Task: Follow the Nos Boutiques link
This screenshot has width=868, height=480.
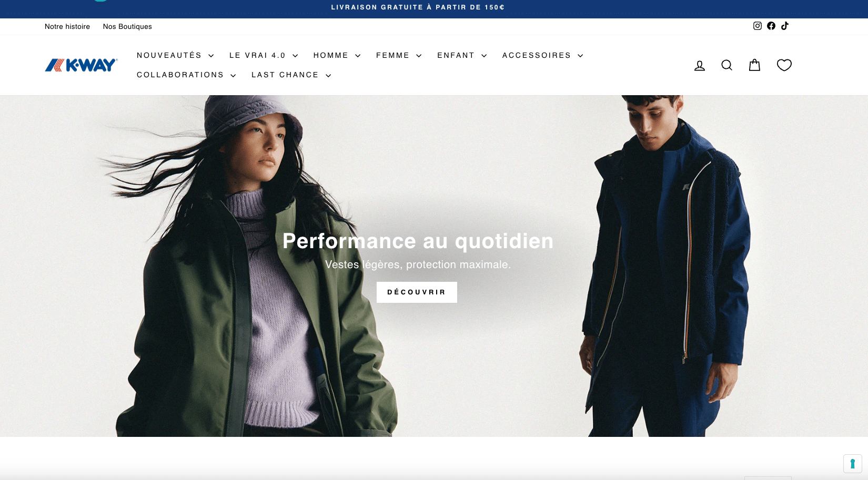Action: pyautogui.click(x=127, y=26)
